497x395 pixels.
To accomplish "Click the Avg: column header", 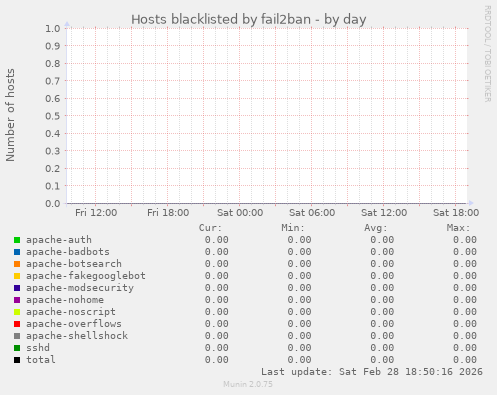I will (375, 228).
